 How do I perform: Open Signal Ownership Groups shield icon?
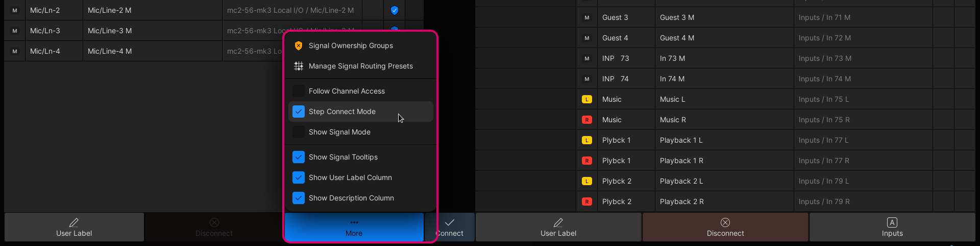299,46
